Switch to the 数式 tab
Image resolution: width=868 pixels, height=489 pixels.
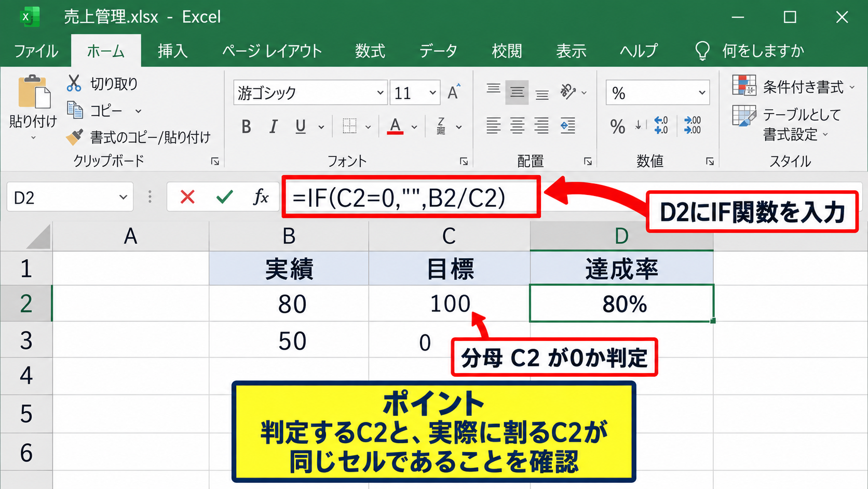pyautogui.click(x=370, y=50)
